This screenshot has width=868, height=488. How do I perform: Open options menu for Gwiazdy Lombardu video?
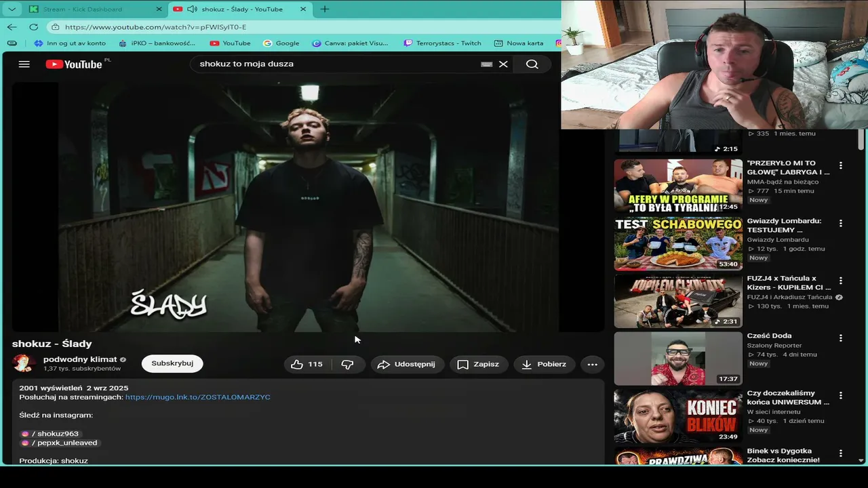(841, 223)
